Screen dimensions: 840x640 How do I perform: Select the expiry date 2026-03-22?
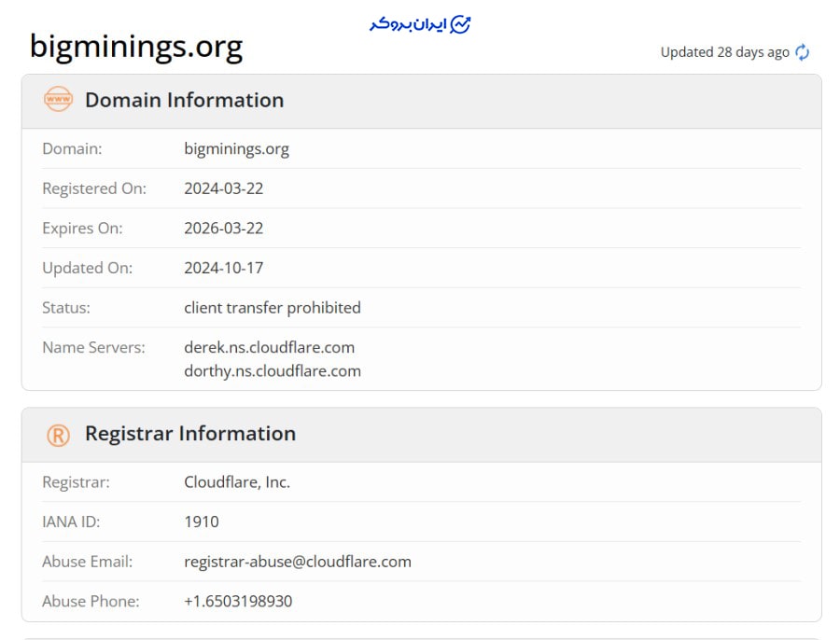click(x=223, y=229)
